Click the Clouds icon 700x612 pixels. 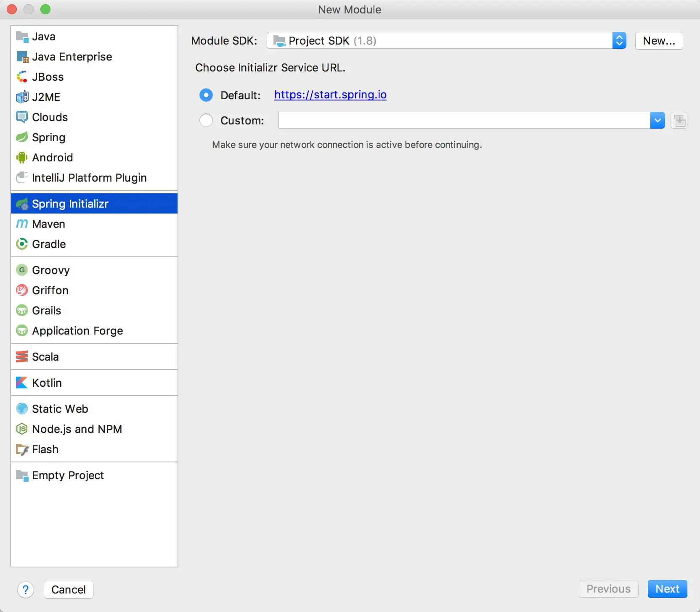[x=22, y=117]
